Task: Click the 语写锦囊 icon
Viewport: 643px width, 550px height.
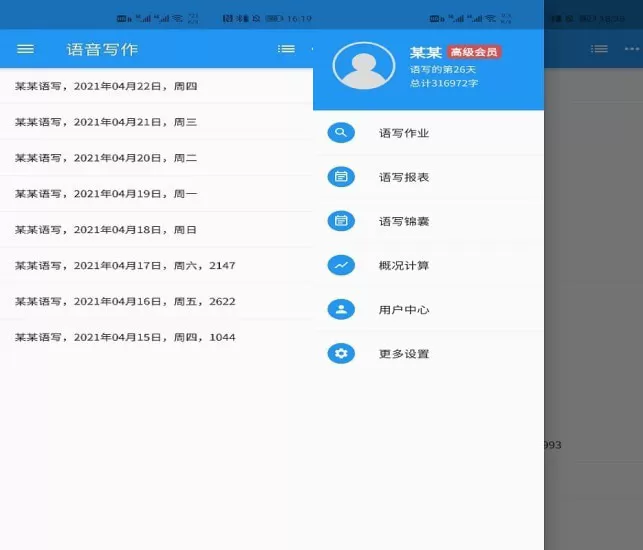Action: click(341, 221)
